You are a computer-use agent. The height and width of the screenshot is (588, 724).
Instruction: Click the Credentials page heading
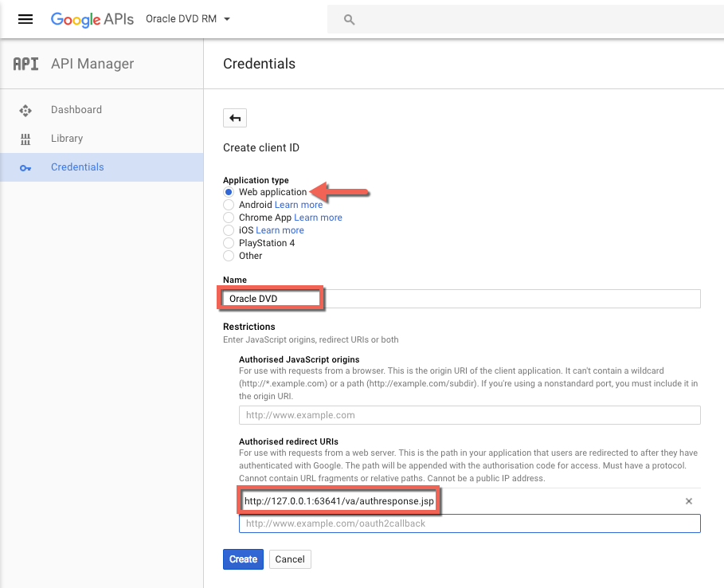[259, 64]
